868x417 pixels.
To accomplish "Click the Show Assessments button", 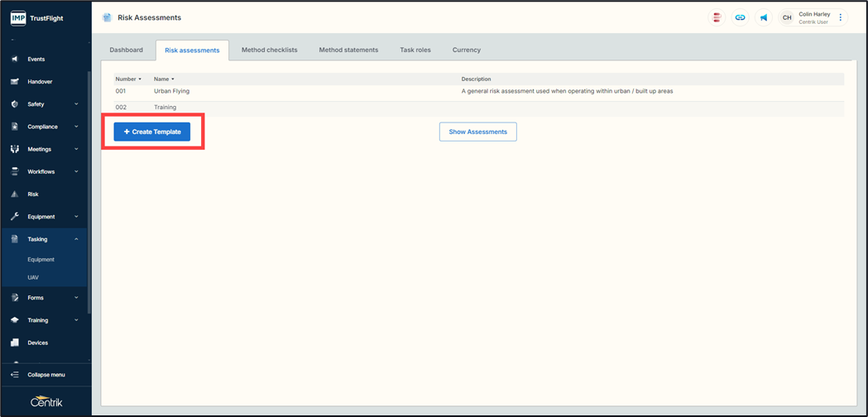I will [x=477, y=132].
